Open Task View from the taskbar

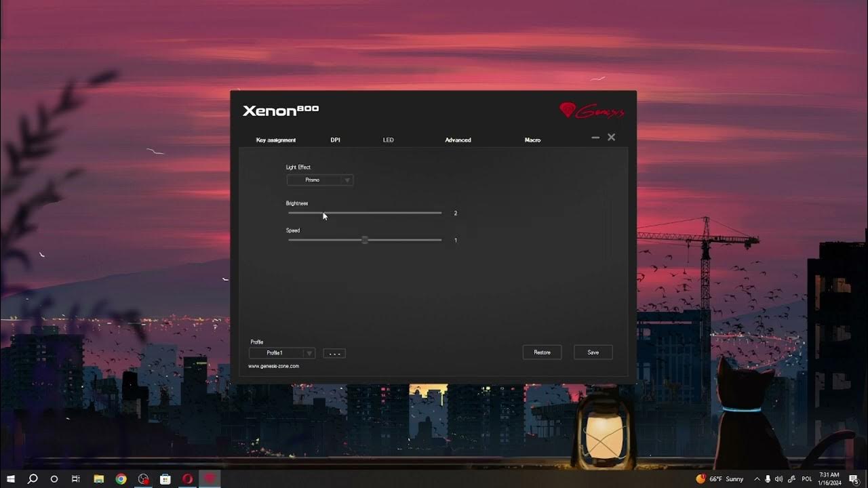76,479
